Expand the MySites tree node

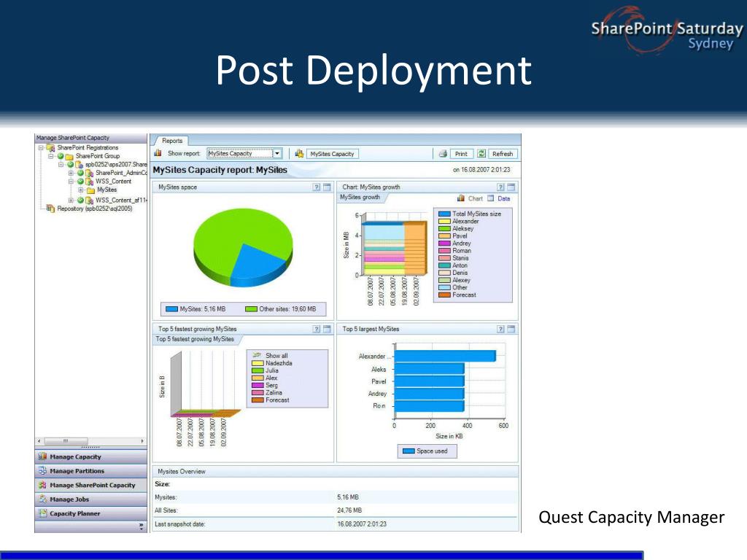80,190
